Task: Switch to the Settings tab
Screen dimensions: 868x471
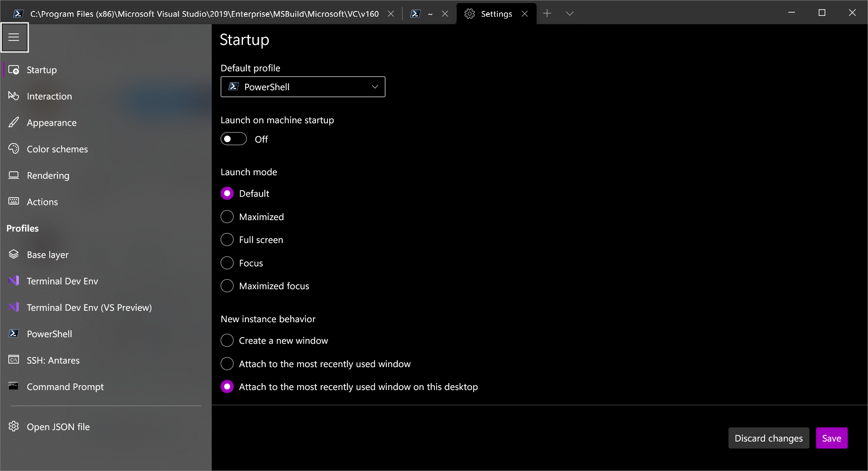Action: point(497,14)
